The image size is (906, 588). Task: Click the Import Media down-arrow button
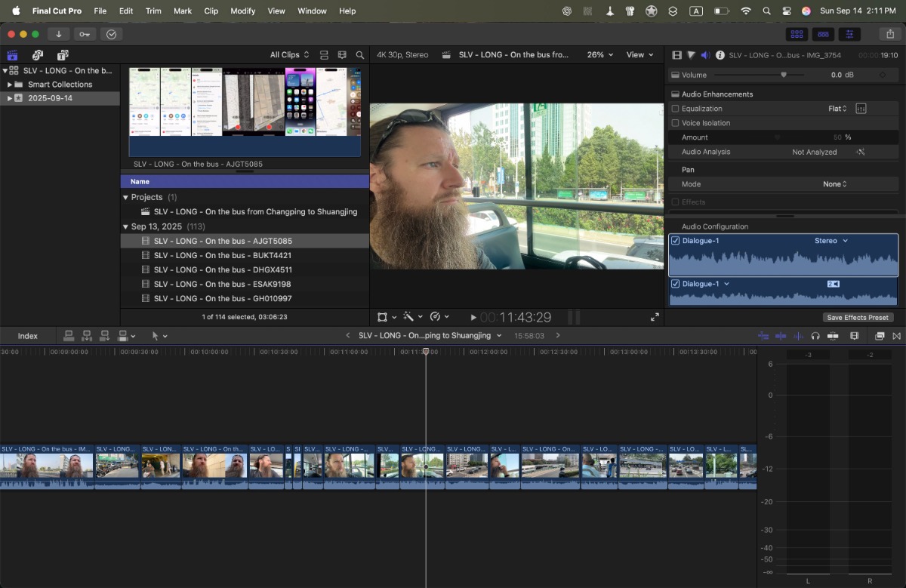[x=58, y=34]
